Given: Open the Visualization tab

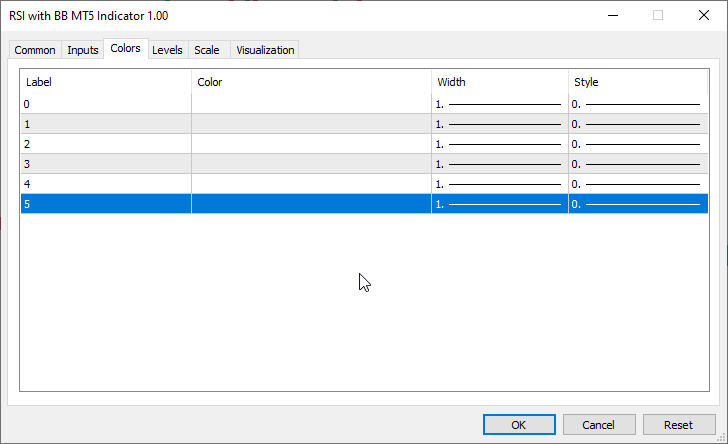Looking at the screenshot, I should point(265,50).
